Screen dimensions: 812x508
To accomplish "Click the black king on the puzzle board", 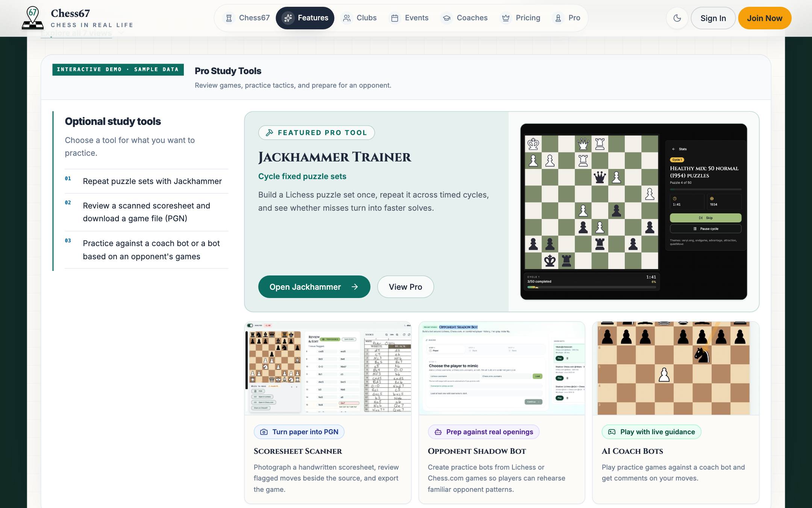I will pos(550,260).
